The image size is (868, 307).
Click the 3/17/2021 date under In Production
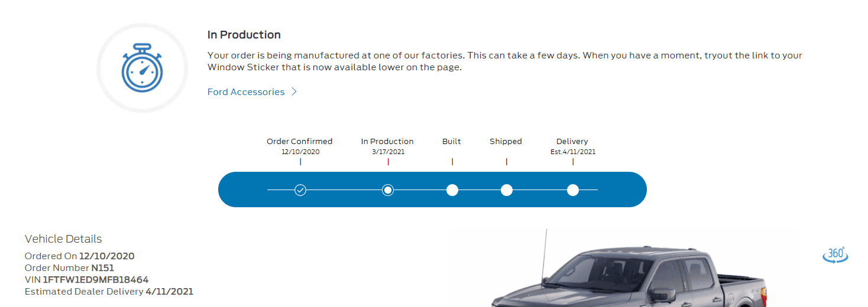388,152
